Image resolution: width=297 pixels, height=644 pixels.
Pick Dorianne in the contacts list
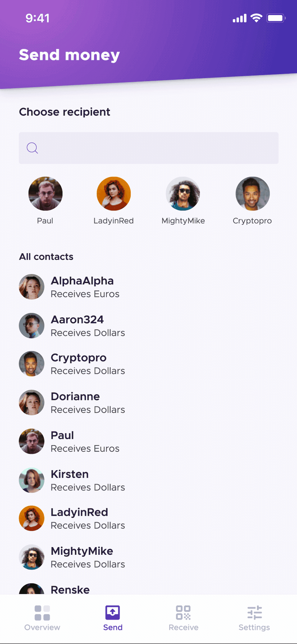pos(148,402)
